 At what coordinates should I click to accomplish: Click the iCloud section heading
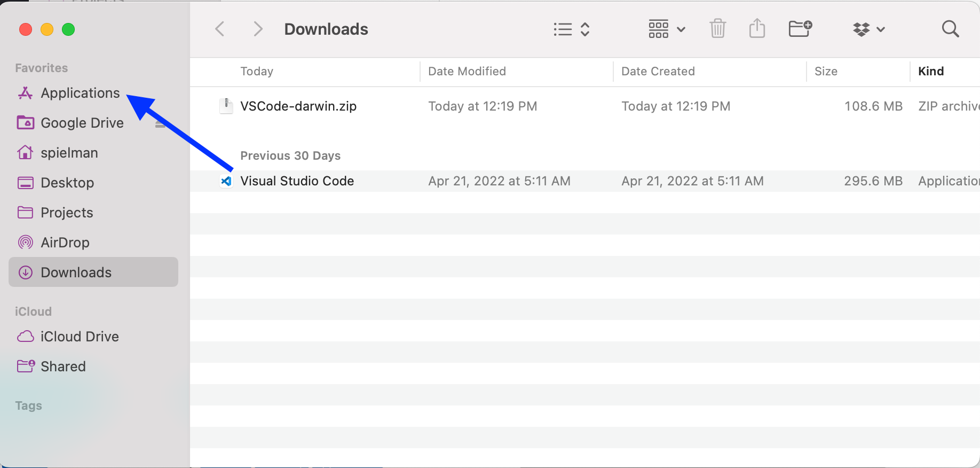pos(33,311)
